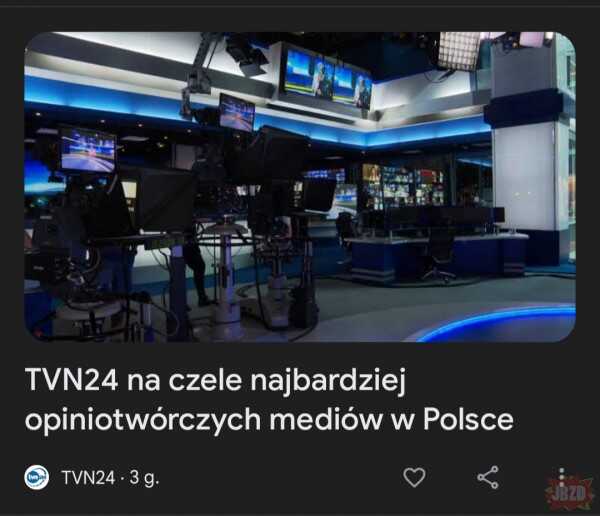
Task: Click the red JBZD watermark logo
Action: (x=571, y=493)
